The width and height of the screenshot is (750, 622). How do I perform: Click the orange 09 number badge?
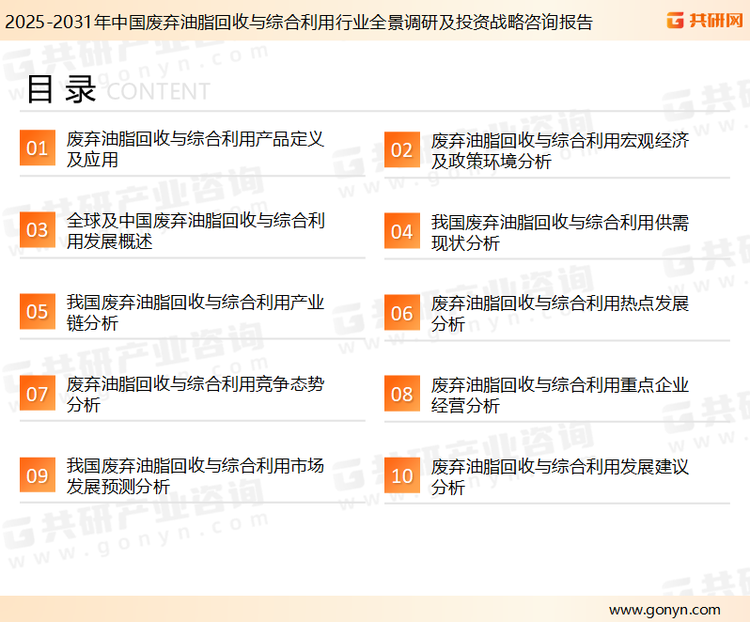[x=37, y=475]
